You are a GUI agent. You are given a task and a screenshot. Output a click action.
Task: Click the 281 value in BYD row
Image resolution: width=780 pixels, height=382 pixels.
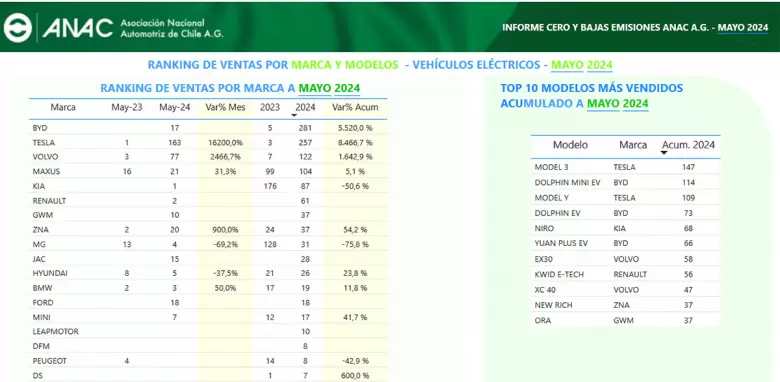[x=305, y=128]
